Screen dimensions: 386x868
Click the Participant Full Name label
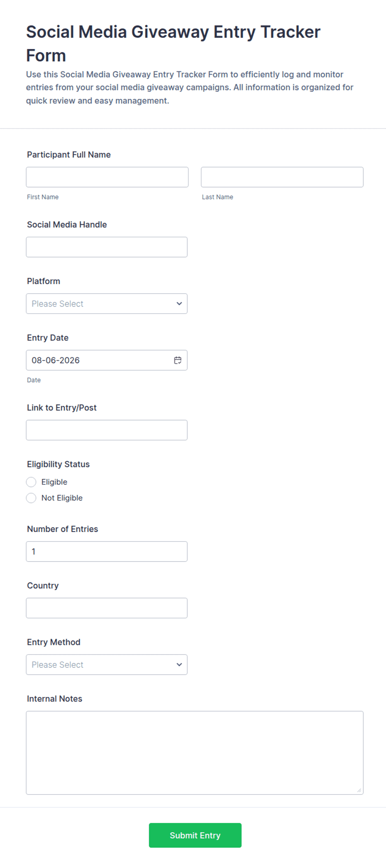(69, 155)
